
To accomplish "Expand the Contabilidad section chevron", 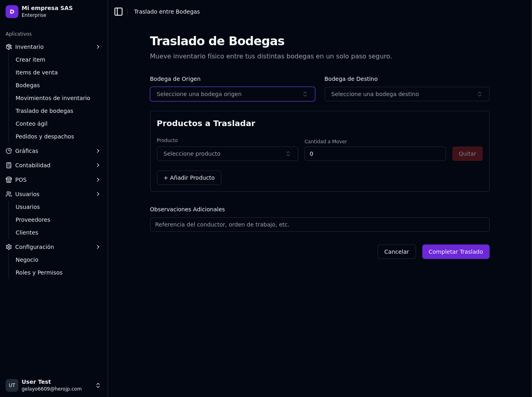I will (x=98, y=165).
